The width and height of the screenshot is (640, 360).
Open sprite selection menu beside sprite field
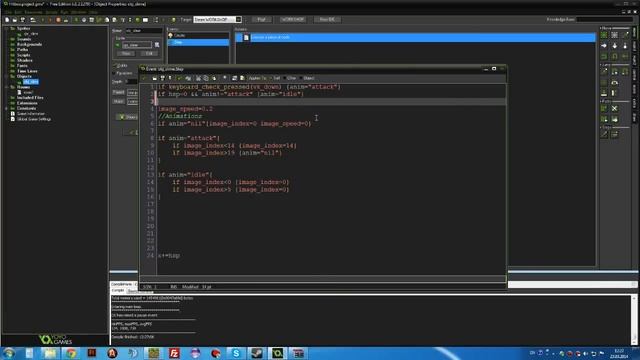click(157, 45)
